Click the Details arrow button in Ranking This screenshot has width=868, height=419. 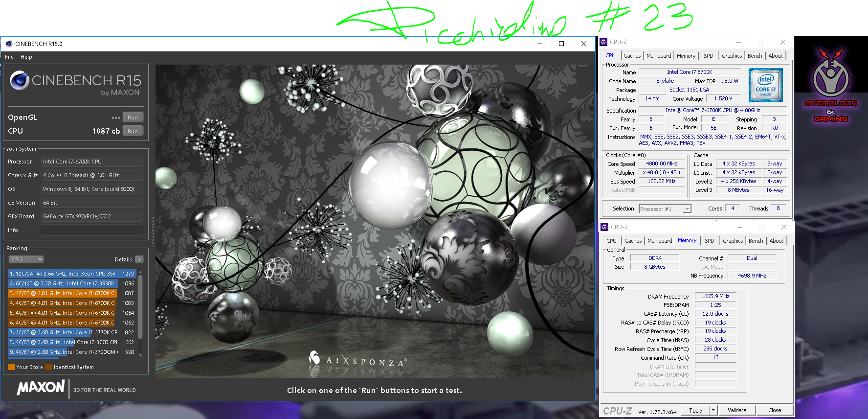coord(139,259)
